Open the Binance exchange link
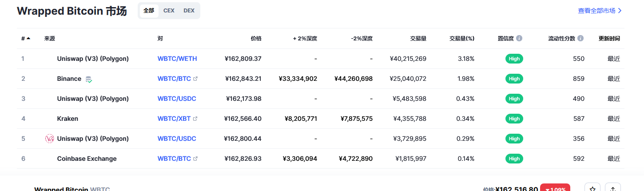The image size is (644, 191). [x=69, y=79]
